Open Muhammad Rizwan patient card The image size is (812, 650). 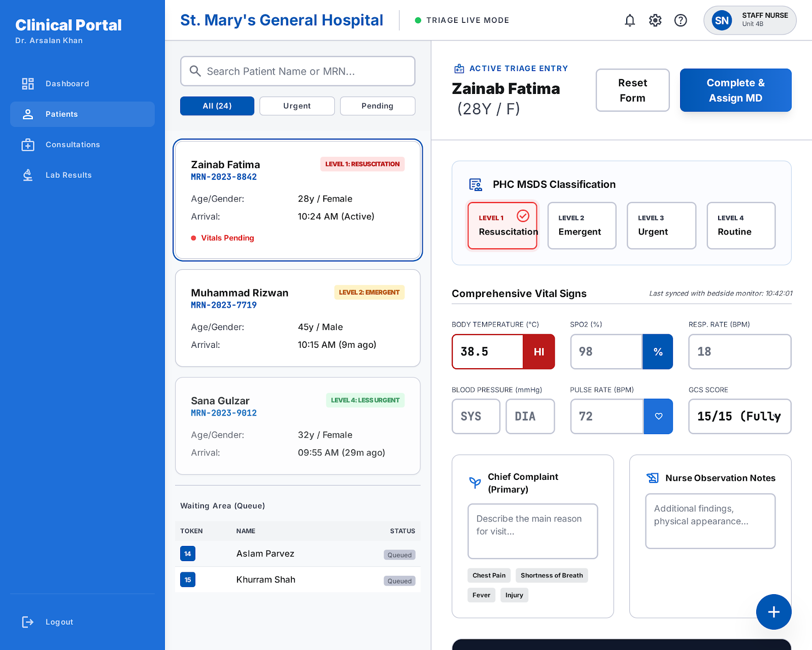[298, 318]
